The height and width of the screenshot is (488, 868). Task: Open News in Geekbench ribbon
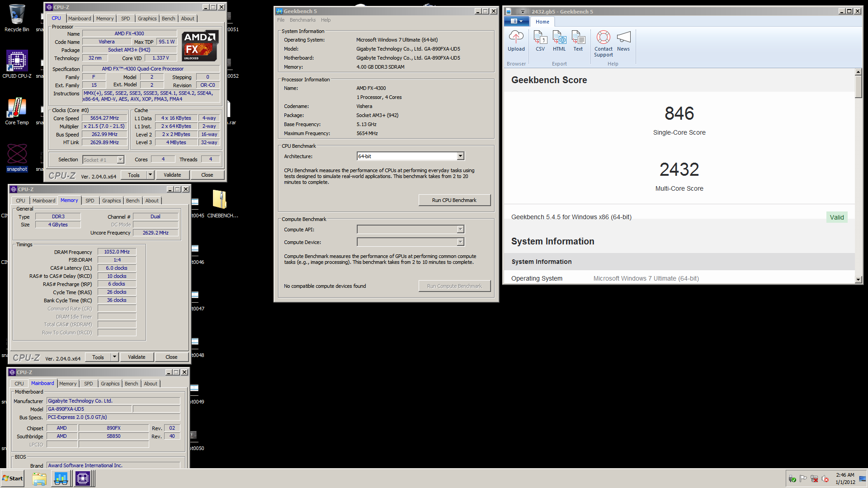(623, 41)
